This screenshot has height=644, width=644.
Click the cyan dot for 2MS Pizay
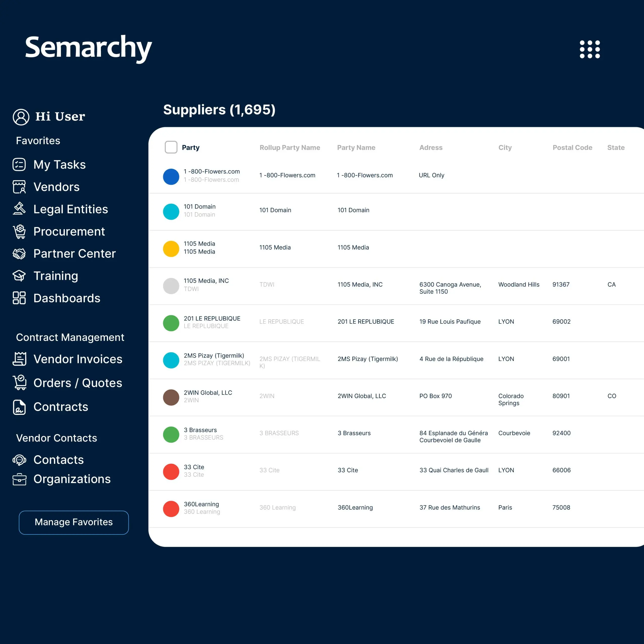[171, 360]
